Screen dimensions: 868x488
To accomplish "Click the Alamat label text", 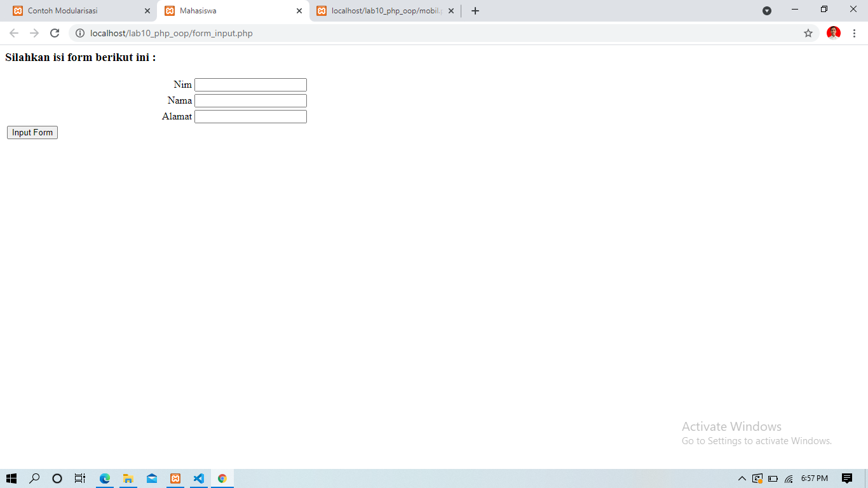I will 177,116.
